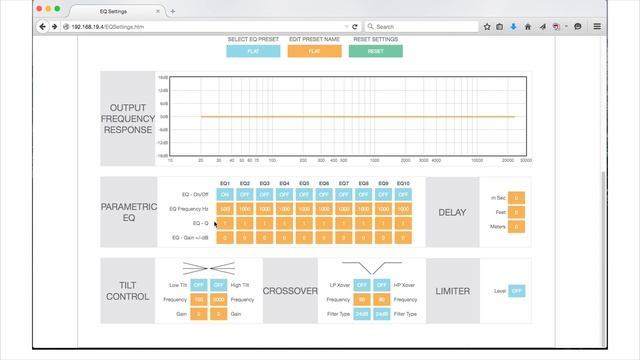Enable the HP Xover toggle
Screen dimensions: 640x360
coord(382,285)
